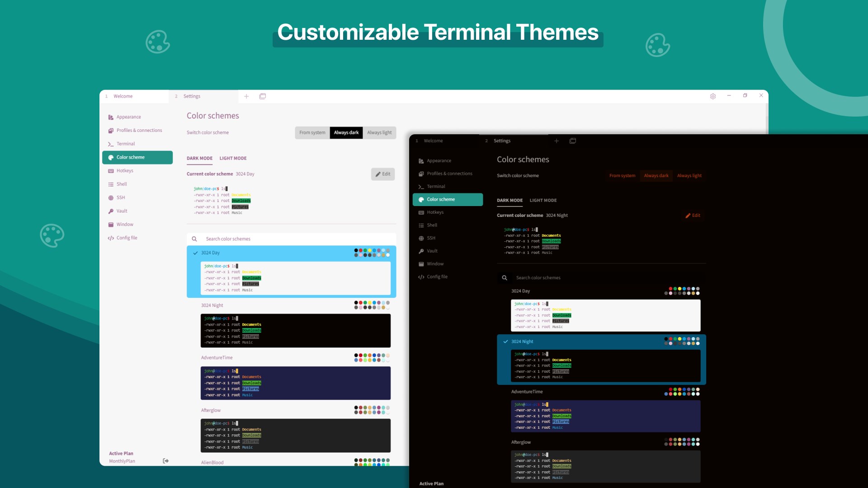Viewport: 868px width, 488px height.
Task: Open new tab with plus icon in light window
Action: tap(246, 96)
